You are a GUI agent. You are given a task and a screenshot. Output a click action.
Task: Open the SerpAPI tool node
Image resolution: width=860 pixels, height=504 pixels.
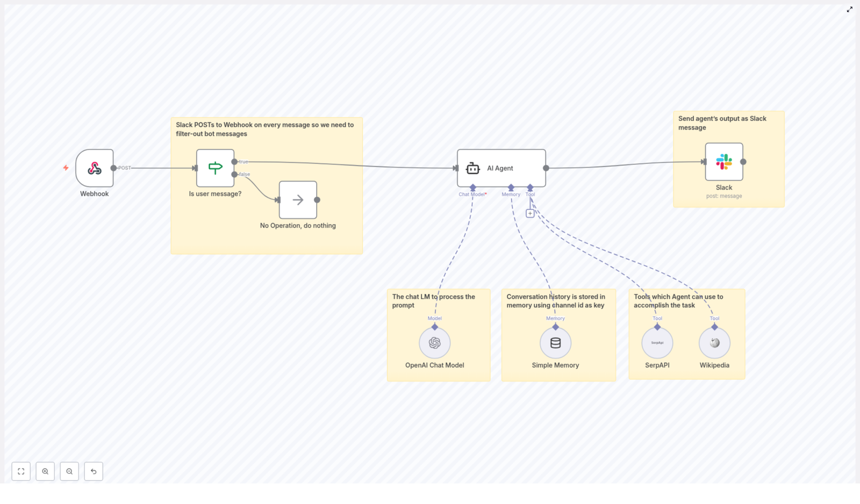point(657,342)
